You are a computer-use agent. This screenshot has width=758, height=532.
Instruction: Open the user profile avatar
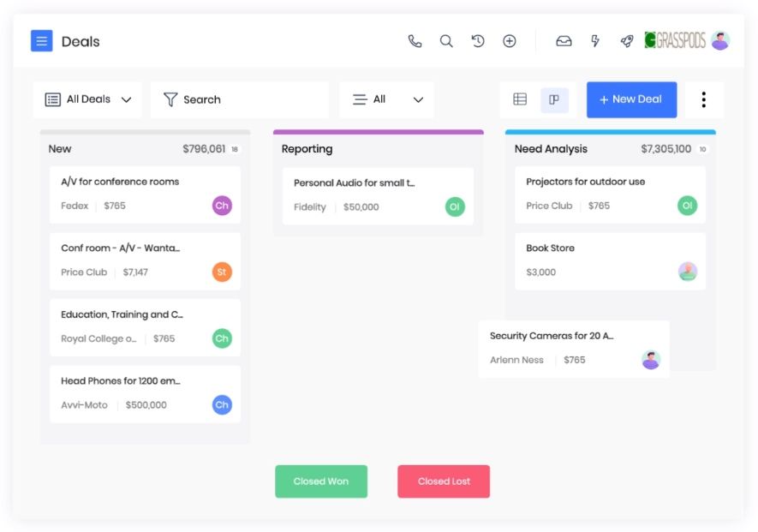point(720,40)
